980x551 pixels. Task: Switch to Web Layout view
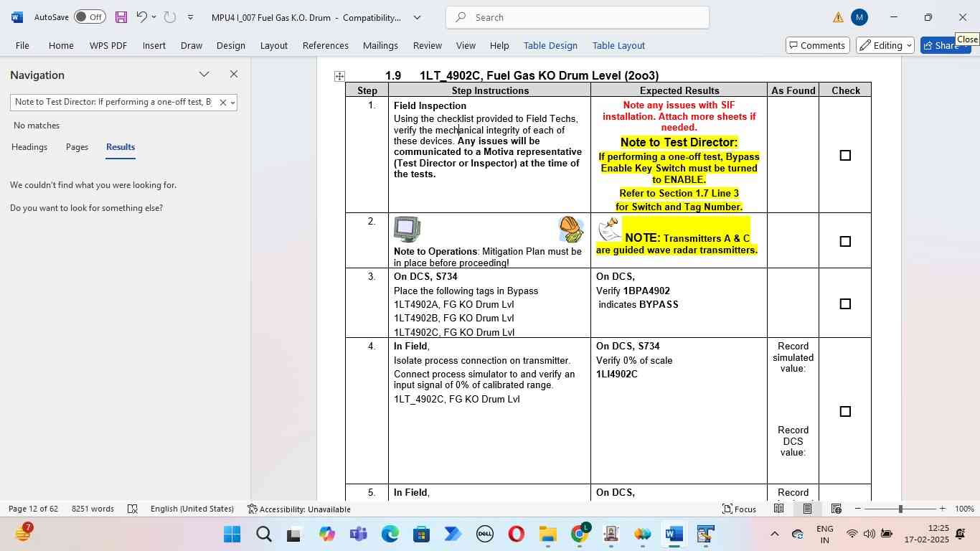click(836, 509)
